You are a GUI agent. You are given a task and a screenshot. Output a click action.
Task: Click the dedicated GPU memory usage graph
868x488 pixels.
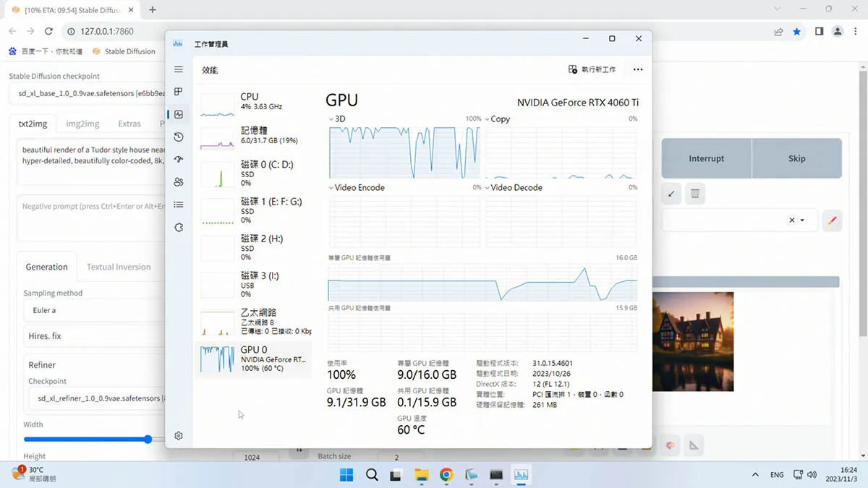coord(482,283)
